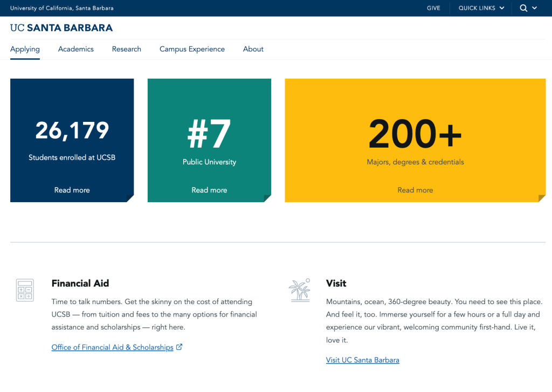Click external link icon beside Financial Aid link
This screenshot has height=392, width=552.
pos(179,347)
